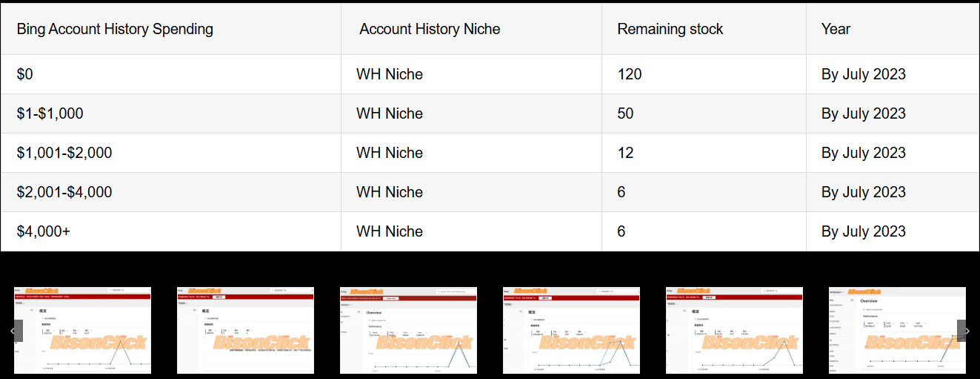The height and width of the screenshot is (379, 980).
Task: Click the carousel next arrow
Action: [967, 331]
